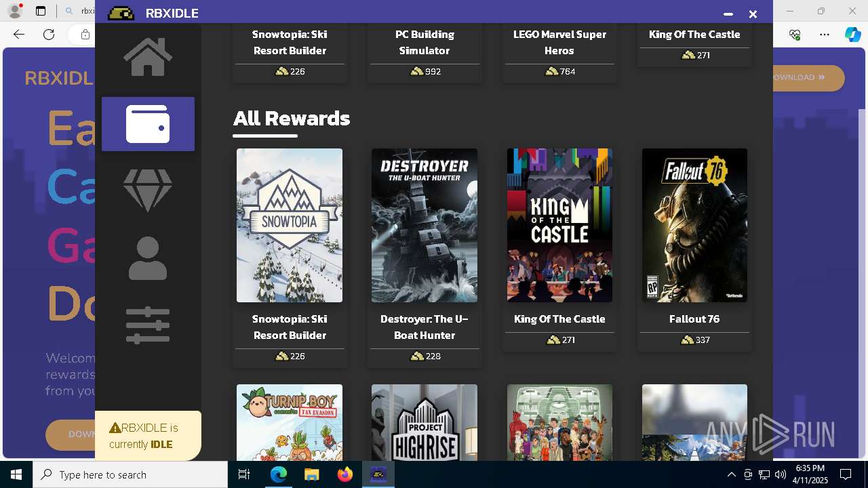
Task: Open the diamond gems sidebar icon
Action: (x=148, y=190)
